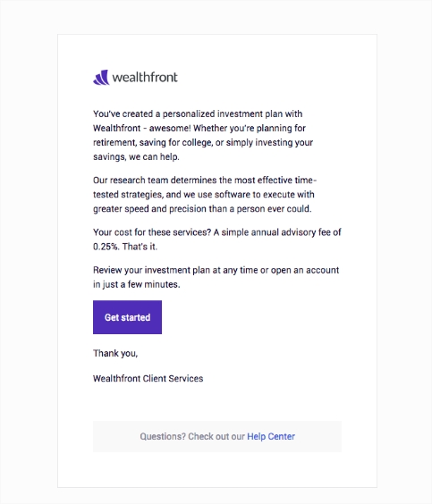Click the 'retirement, saving for college' line
This screenshot has width=432, height=504.
click(203, 143)
